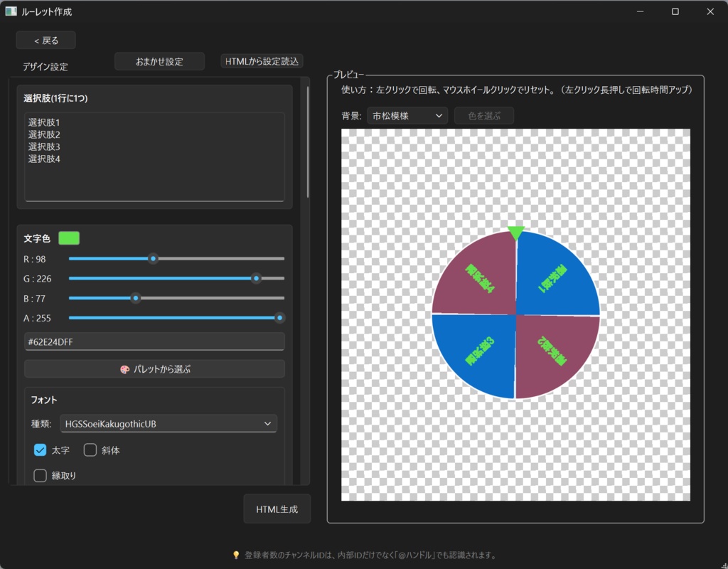The width and height of the screenshot is (728, 569).
Task: Click パレットから選ぶ button
Action: click(154, 369)
